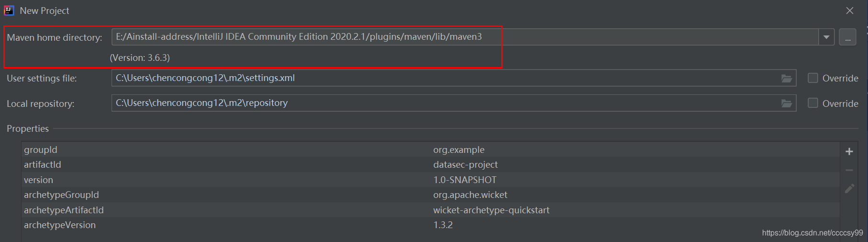This screenshot has height=242, width=868.
Task: Click folder icon in Local repository field
Action: tap(787, 103)
